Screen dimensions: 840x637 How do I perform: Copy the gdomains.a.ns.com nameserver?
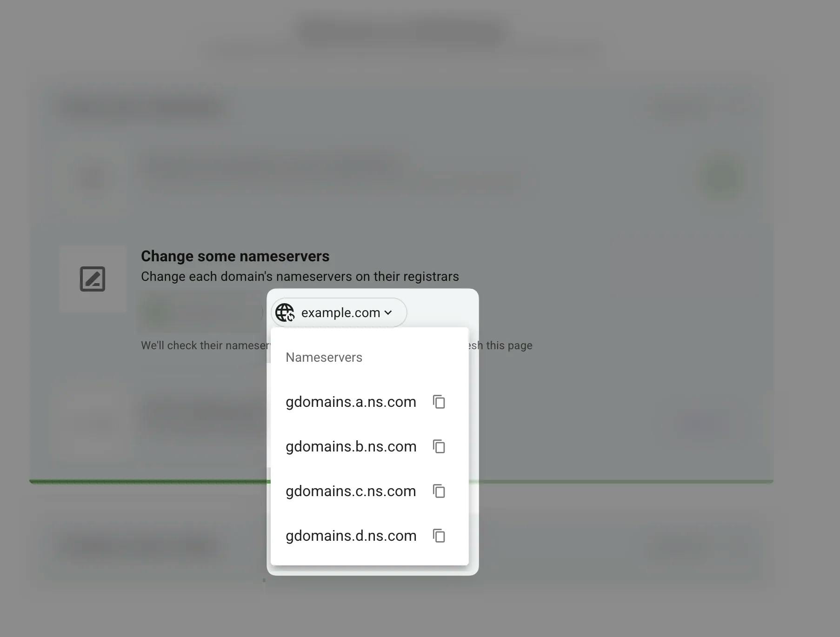(439, 402)
